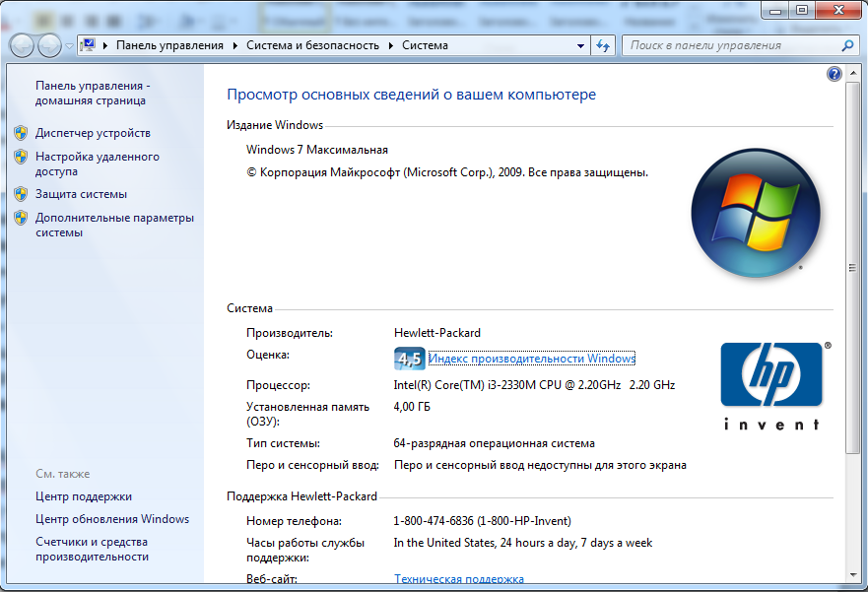Click the 4,5 performance rating badge
This screenshot has width=868, height=592.
coord(409,359)
